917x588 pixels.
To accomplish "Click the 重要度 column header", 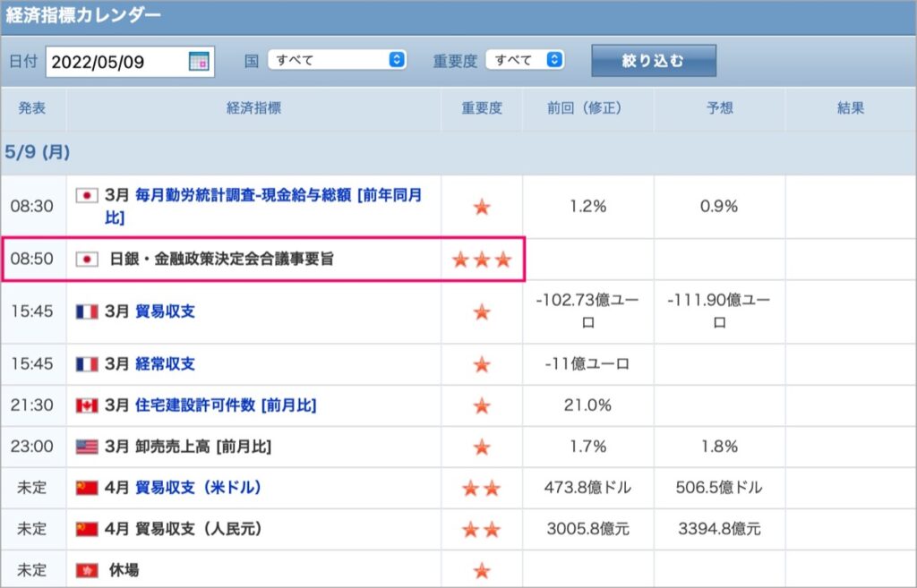I will [482, 108].
